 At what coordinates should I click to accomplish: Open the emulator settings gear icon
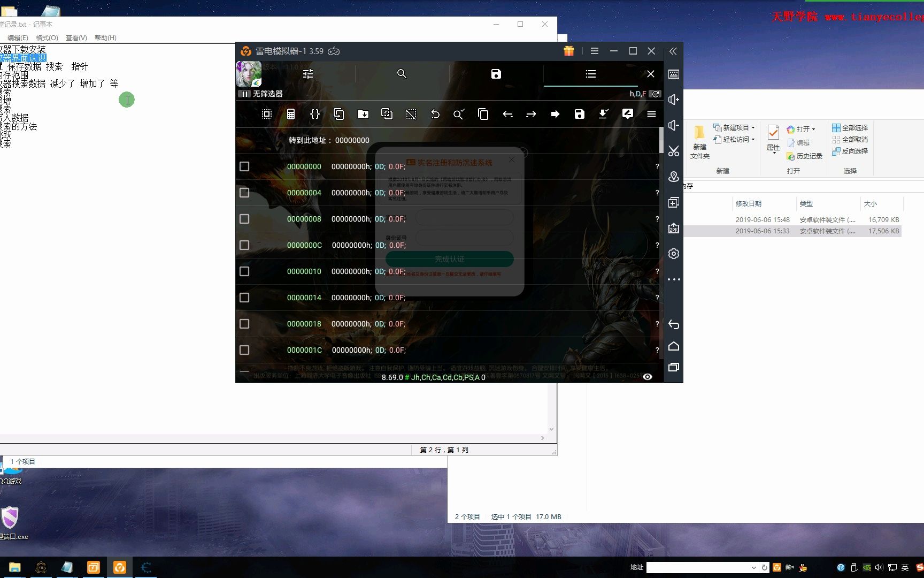coord(674,254)
